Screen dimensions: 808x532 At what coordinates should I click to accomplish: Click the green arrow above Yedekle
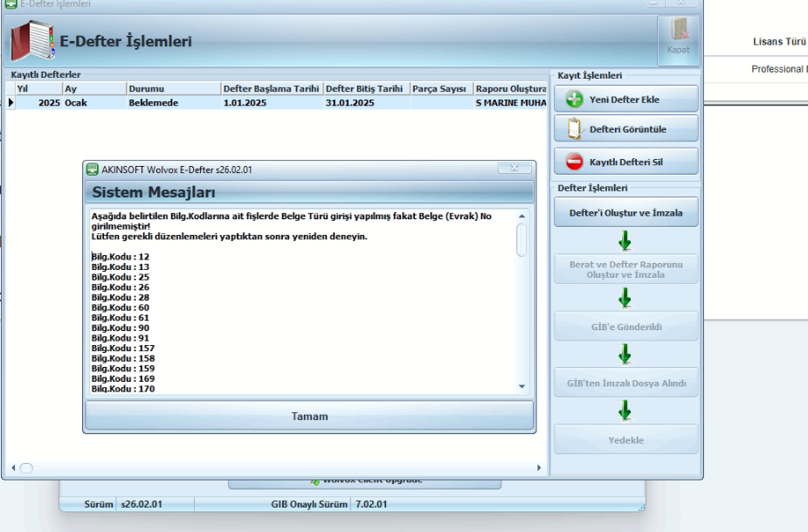pos(625,411)
